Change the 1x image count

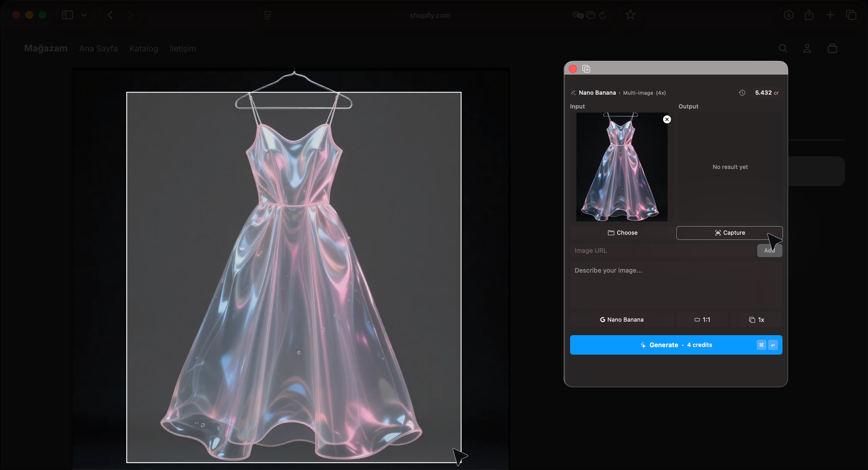coord(756,319)
